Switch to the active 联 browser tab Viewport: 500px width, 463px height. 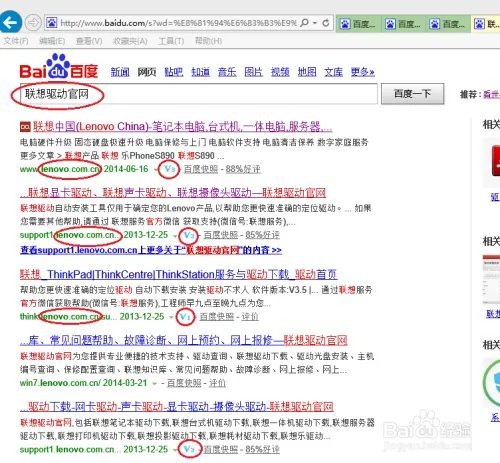point(486,24)
